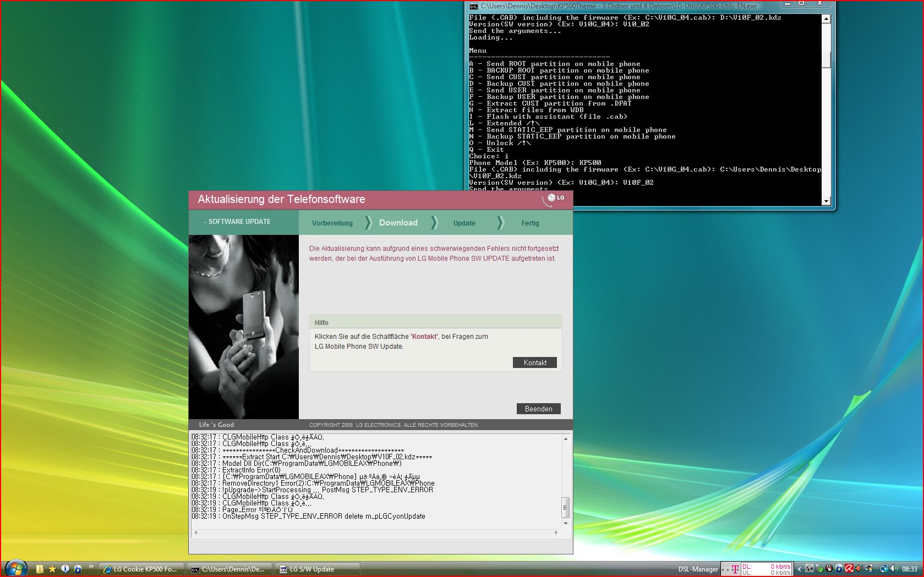Click the red error message text

(x=434, y=254)
